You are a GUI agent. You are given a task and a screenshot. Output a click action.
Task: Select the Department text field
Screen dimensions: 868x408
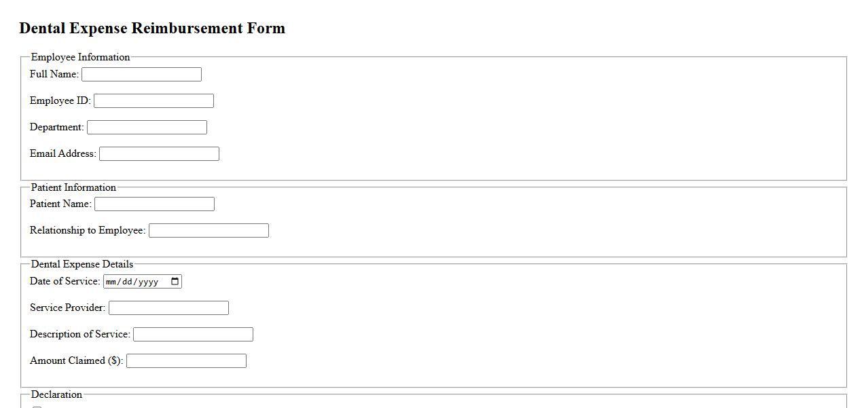[x=147, y=128]
